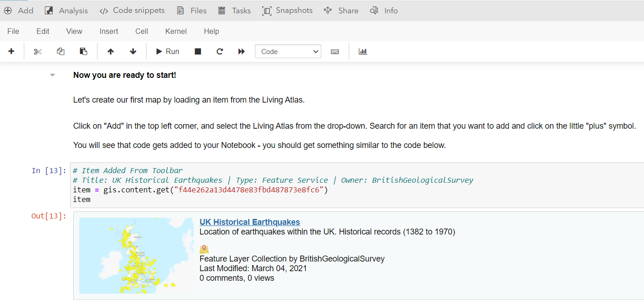This screenshot has height=300, width=644.
Task: Click 'Feature Layer Collection by BritishGeologicalSurvey' text
Action: [x=292, y=259]
